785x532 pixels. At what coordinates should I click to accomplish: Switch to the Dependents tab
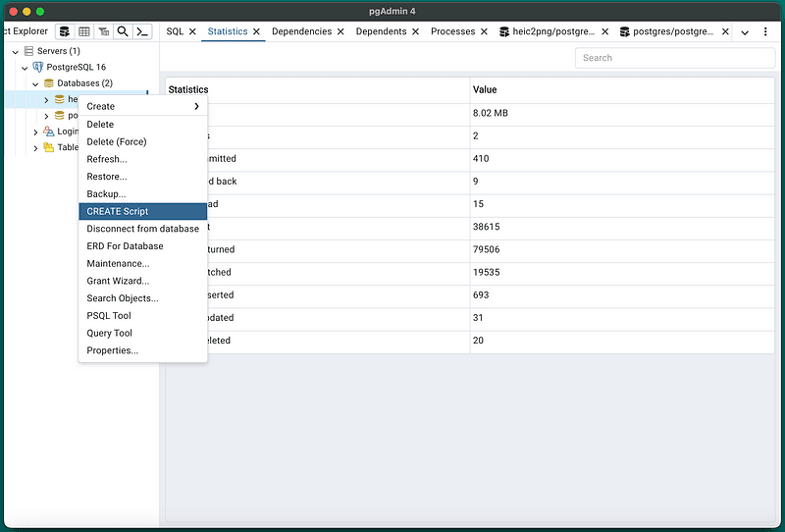[381, 31]
